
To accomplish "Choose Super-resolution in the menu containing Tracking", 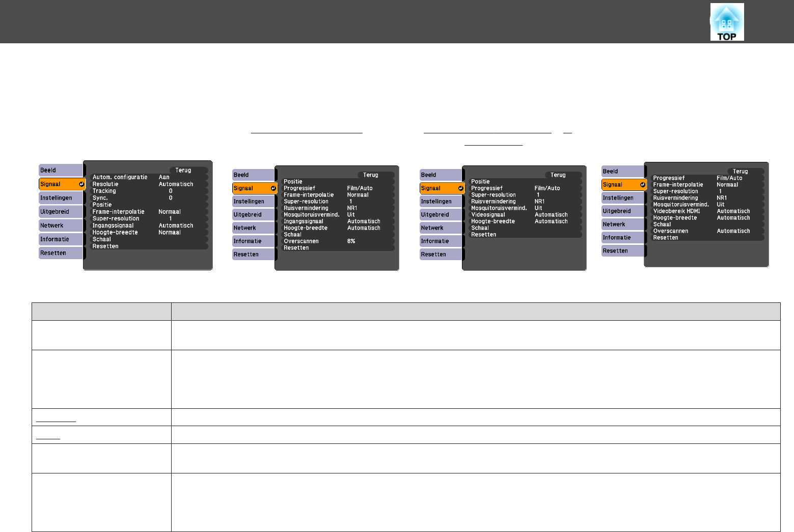I will pyautogui.click(x=149, y=218).
